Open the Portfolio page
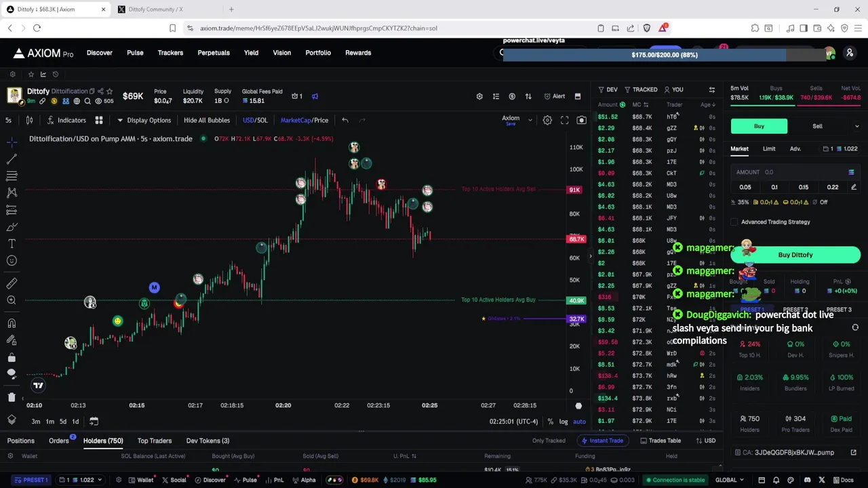This screenshot has width=868, height=488. (x=318, y=53)
